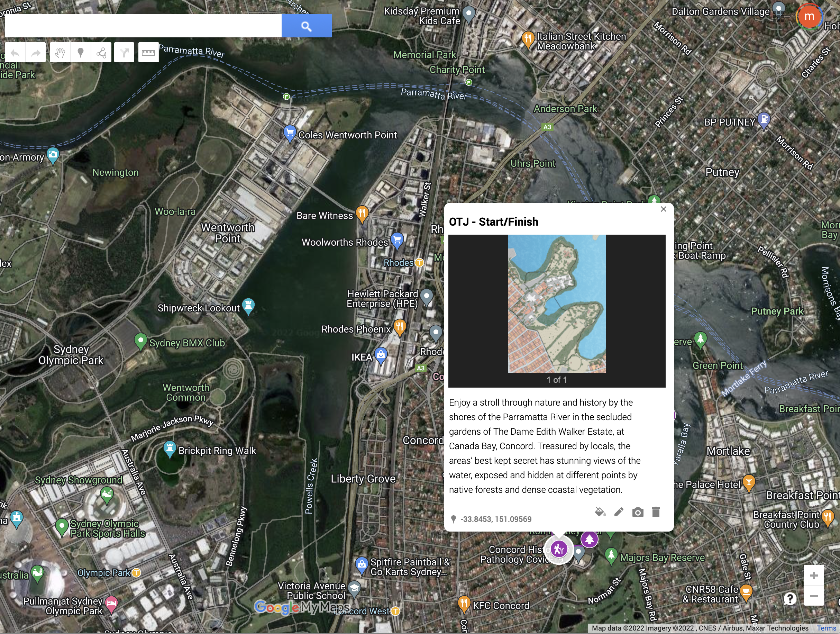Click the blue search button
Image resolution: width=840 pixels, height=634 pixels.
[307, 26]
